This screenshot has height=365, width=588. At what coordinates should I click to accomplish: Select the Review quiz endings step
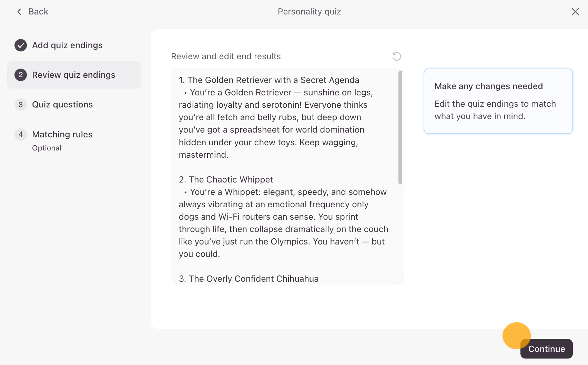(x=73, y=75)
